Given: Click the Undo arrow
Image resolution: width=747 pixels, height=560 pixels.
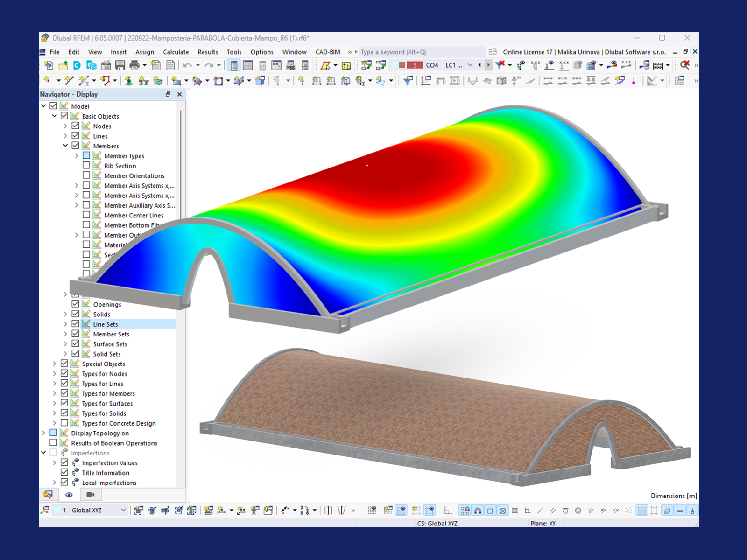Looking at the screenshot, I should tap(188, 65).
